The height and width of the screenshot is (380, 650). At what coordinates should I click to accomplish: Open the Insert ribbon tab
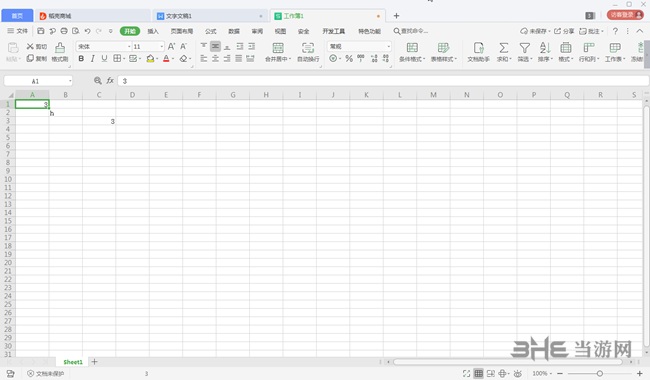153,31
